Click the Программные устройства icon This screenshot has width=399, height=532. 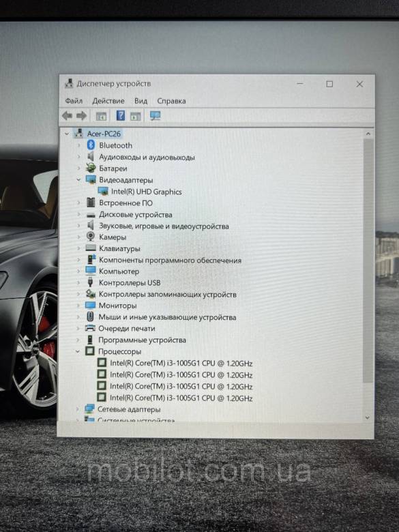(x=90, y=340)
